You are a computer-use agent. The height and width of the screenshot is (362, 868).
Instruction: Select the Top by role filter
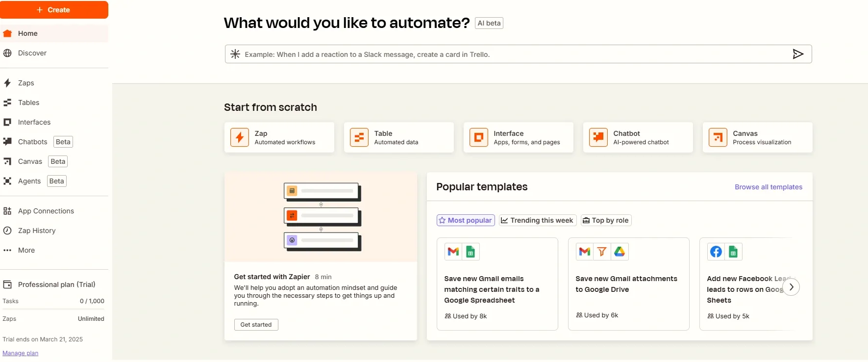click(x=606, y=220)
